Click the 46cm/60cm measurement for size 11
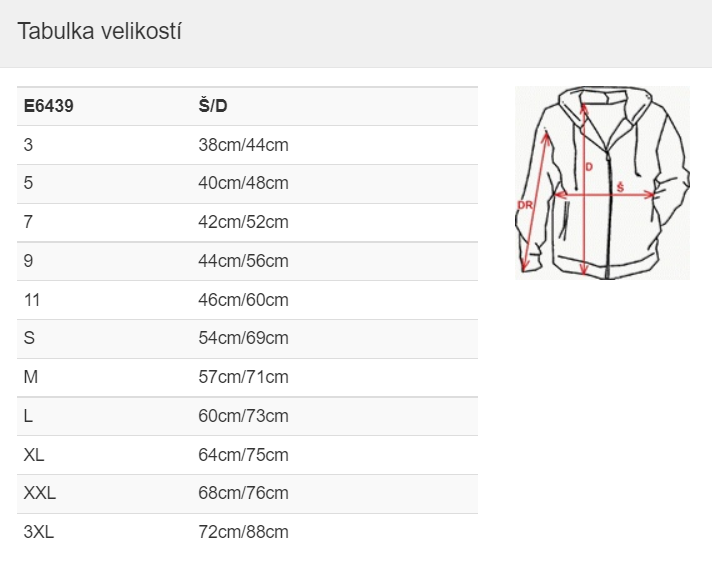This screenshot has width=712, height=567. [x=243, y=300]
